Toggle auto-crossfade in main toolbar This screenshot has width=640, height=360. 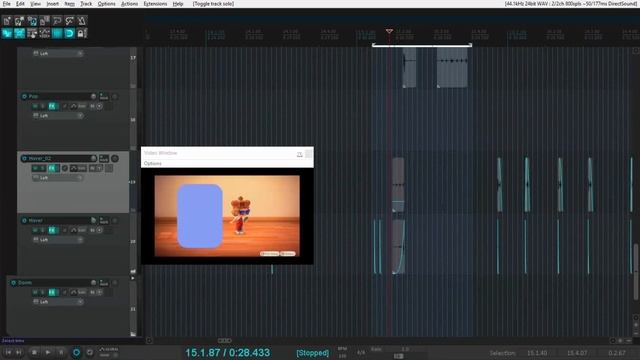(7, 33)
